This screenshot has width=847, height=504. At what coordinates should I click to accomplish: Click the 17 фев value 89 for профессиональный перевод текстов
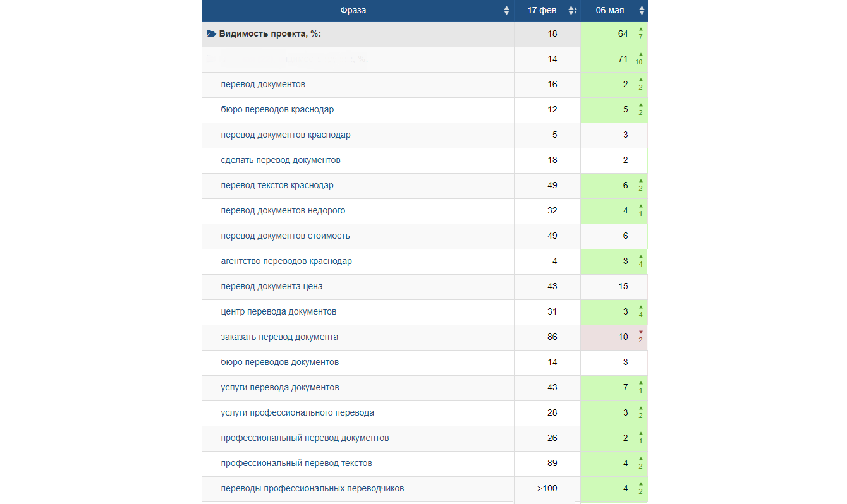552,464
